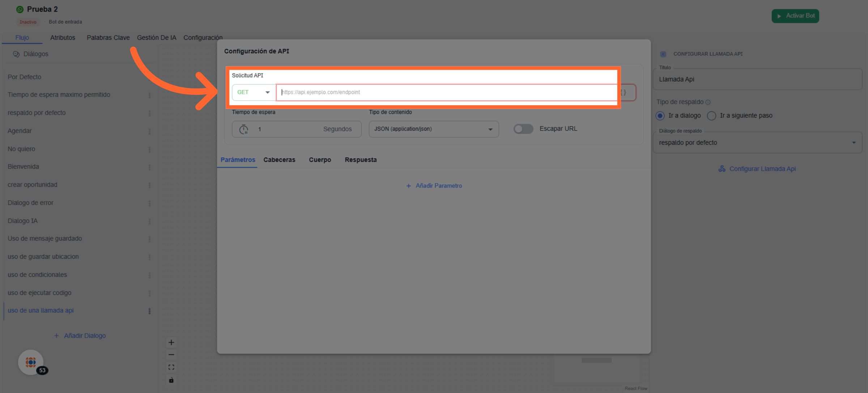Open the chat widget with 53 badge
This screenshot has height=393, width=868.
[x=31, y=362]
